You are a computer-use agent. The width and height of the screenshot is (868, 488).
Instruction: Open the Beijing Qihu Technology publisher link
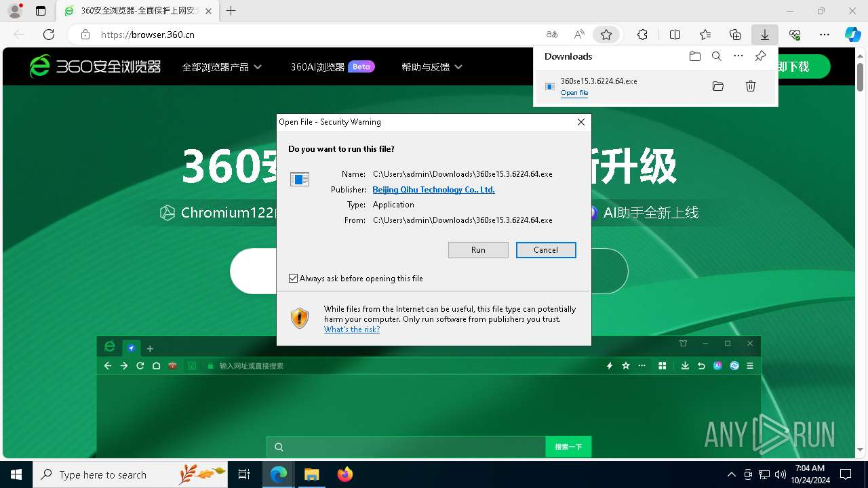(433, 190)
